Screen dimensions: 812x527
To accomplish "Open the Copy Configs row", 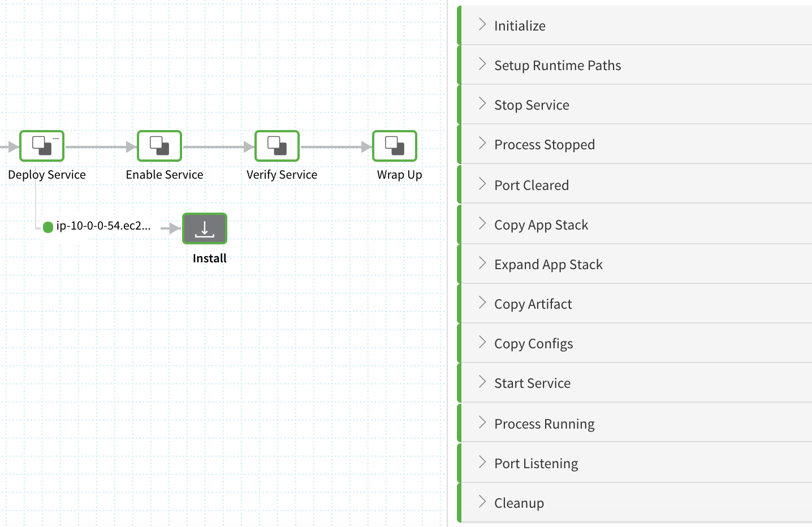I will click(x=634, y=343).
